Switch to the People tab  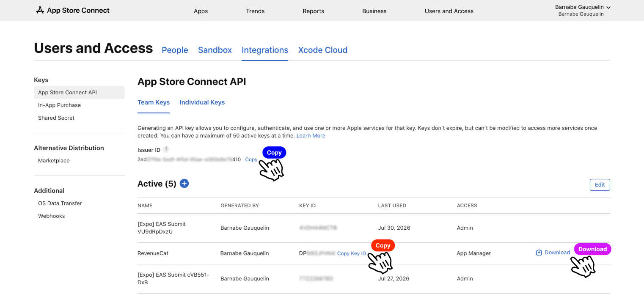pos(175,50)
